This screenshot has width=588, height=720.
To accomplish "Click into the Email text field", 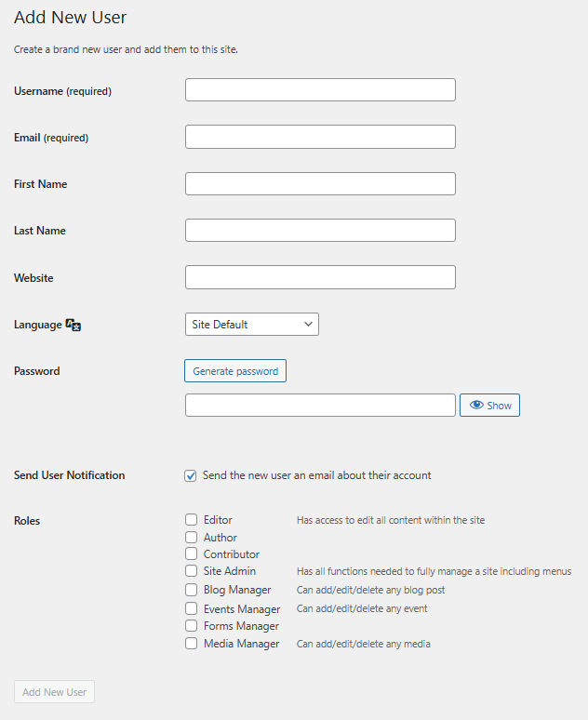I will (320, 137).
